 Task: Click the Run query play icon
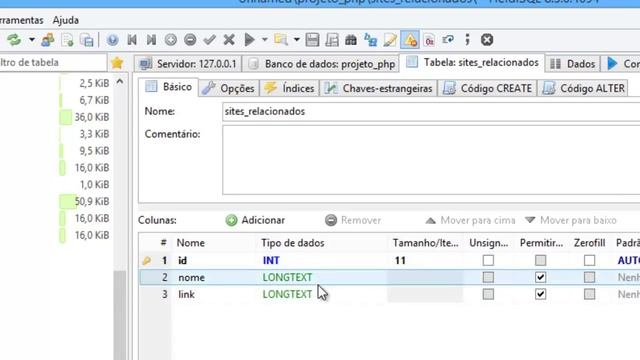click(249, 40)
